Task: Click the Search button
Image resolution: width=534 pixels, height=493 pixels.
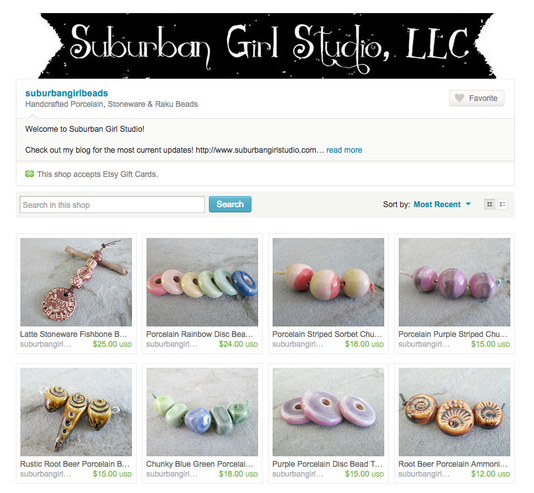Action: click(230, 204)
